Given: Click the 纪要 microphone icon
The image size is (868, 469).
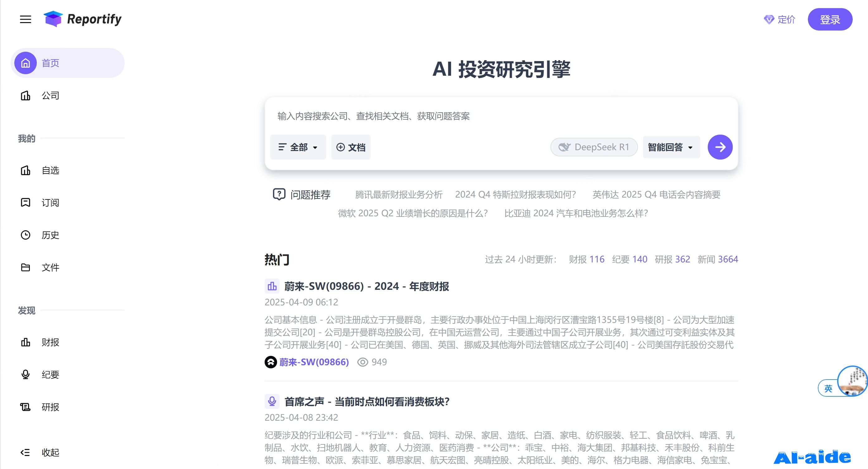Looking at the screenshot, I should [26, 375].
